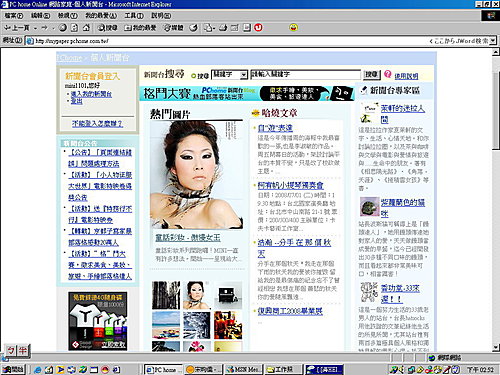Open the 我的最愛(A) Favorites menu

coord(101,16)
